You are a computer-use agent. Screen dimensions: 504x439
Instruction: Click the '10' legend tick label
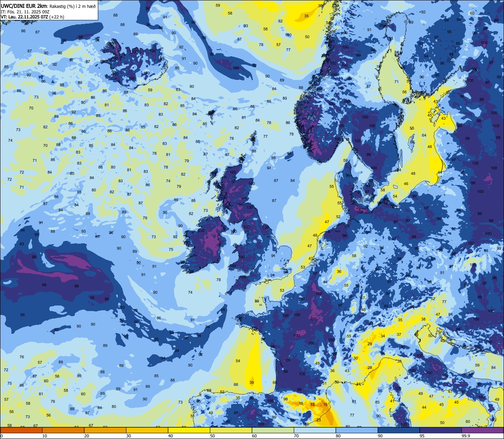pos(44,436)
